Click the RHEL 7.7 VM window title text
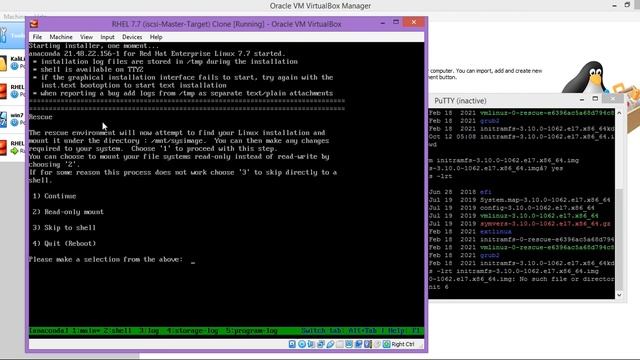640x360 pixels. click(227, 24)
